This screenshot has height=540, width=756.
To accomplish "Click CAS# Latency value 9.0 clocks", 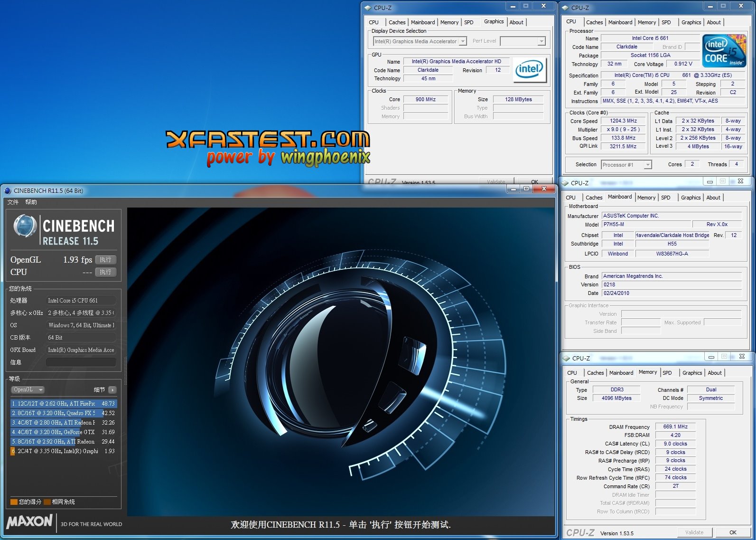I will tap(675, 444).
